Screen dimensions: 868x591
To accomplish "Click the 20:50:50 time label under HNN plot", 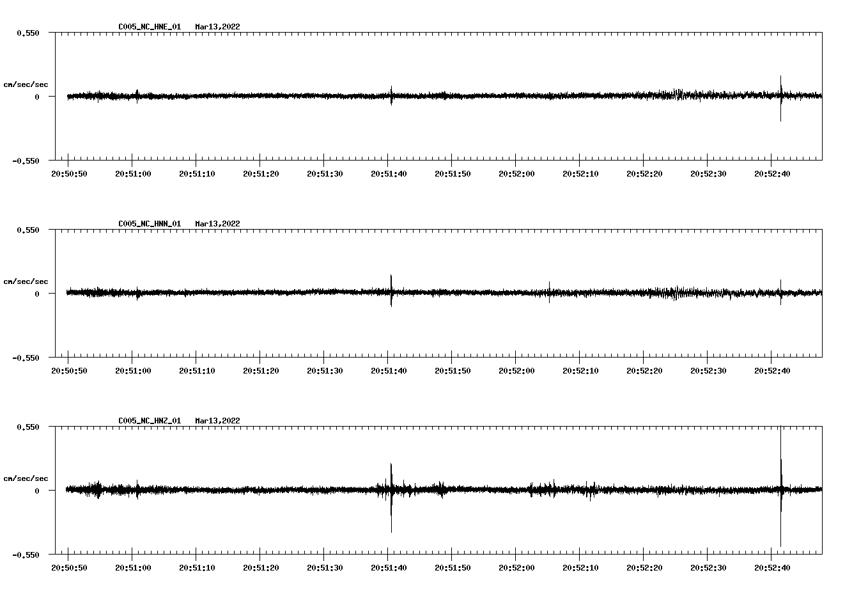I will click(69, 371).
